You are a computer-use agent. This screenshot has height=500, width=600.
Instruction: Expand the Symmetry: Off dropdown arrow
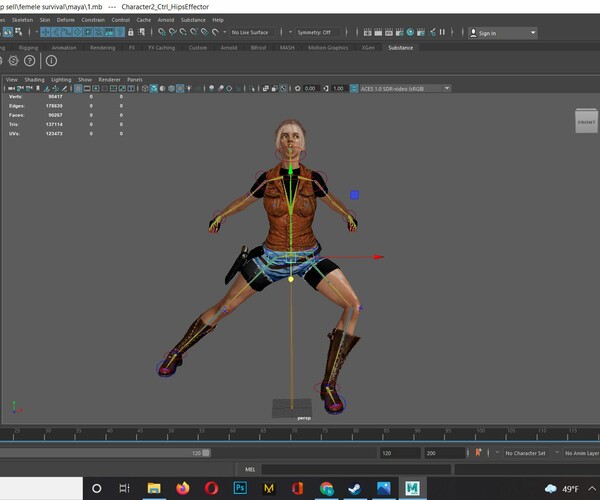click(x=290, y=32)
